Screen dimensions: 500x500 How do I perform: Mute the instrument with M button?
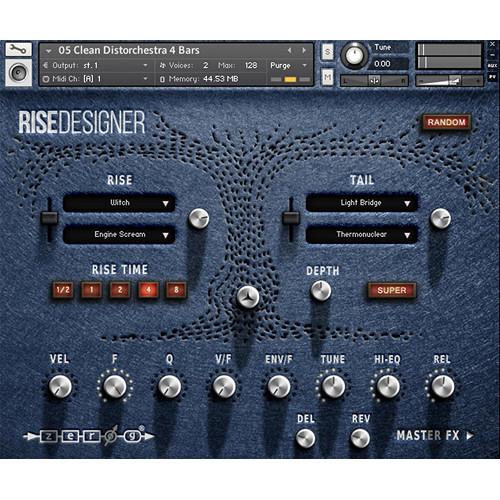coord(328,77)
